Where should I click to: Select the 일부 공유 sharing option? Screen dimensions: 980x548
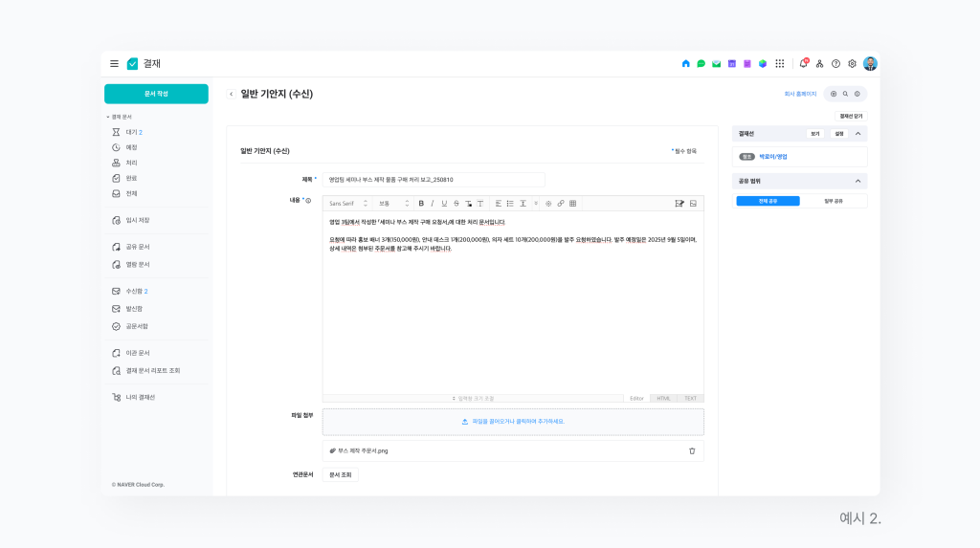[x=834, y=201]
